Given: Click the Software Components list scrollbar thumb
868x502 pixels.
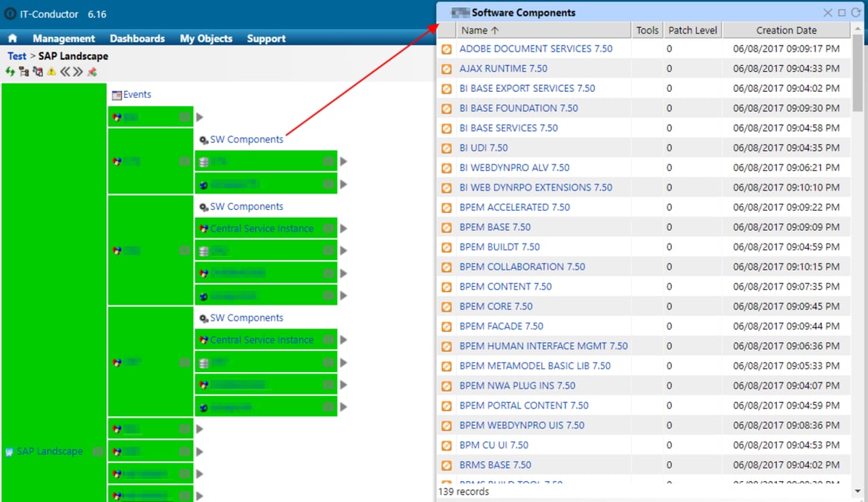Looking at the screenshot, I should click(858, 72).
